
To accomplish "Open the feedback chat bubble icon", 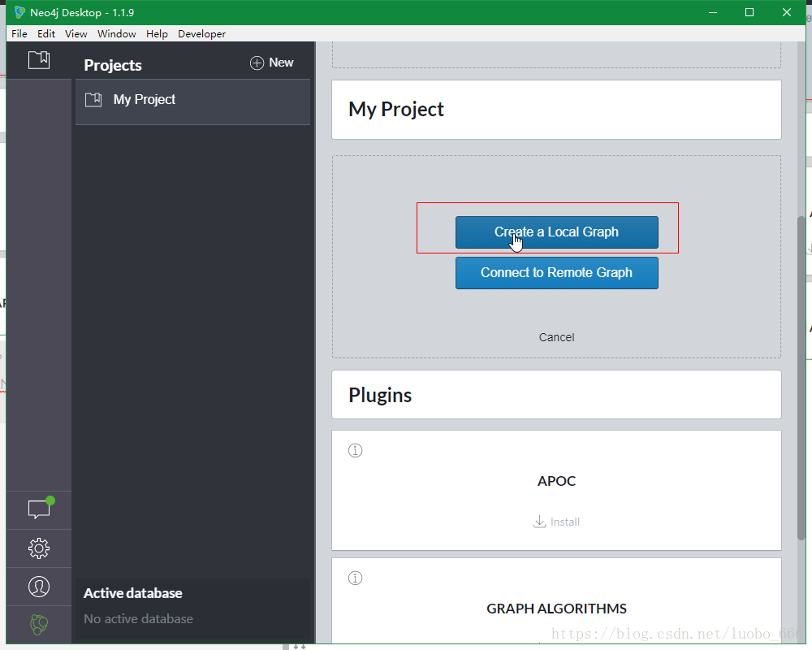I will [39, 509].
